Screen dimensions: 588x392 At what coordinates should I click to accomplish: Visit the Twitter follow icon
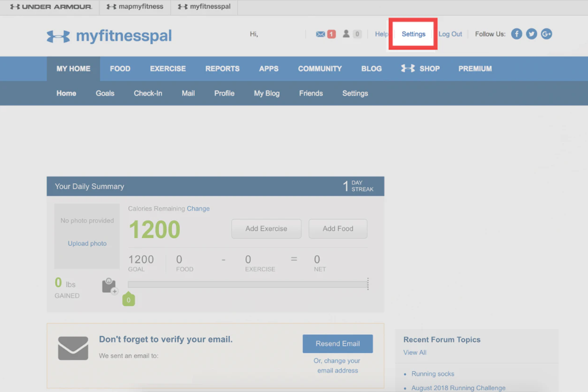click(x=531, y=34)
